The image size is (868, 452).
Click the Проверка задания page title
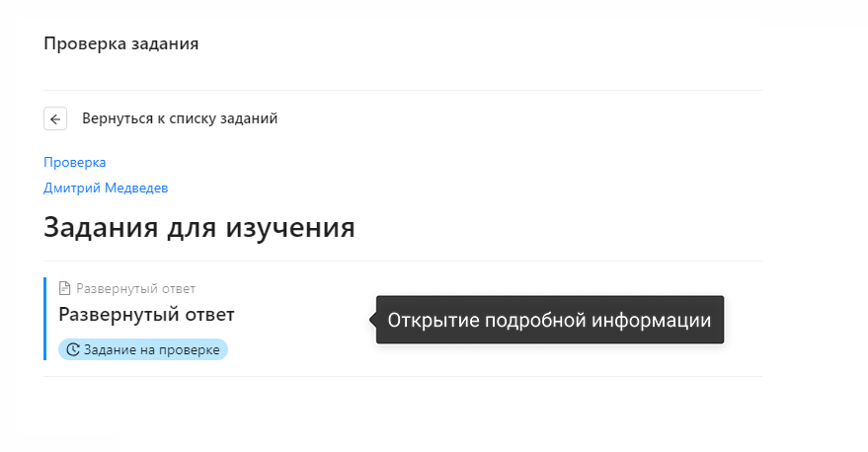tap(121, 43)
